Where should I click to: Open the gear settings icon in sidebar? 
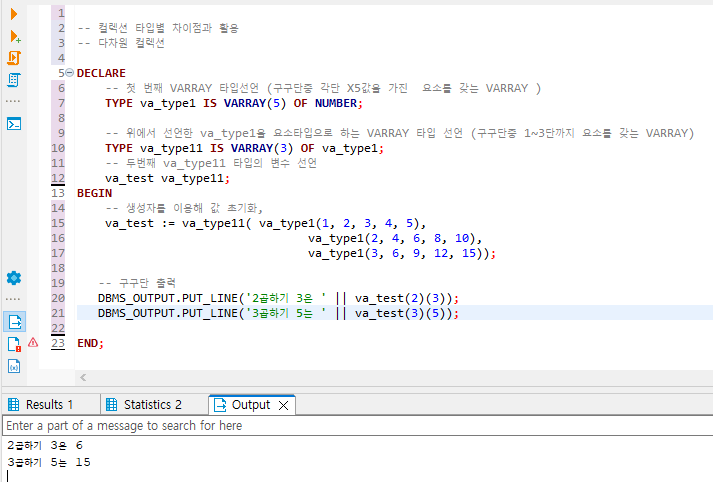coord(14,277)
